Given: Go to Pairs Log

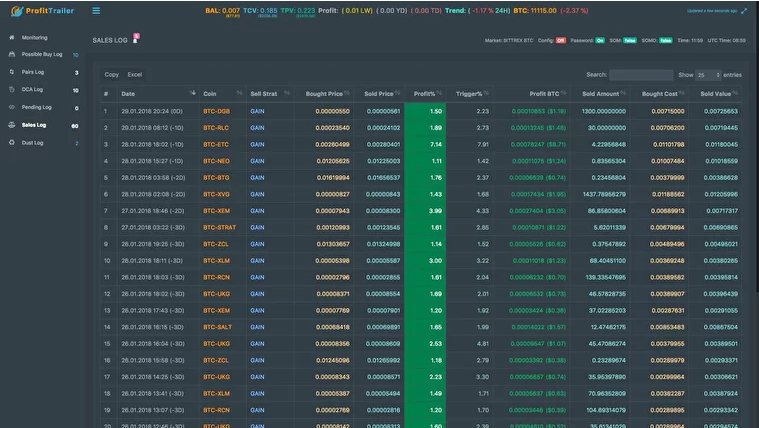Looking at the screenshot, I should [33, 72].
